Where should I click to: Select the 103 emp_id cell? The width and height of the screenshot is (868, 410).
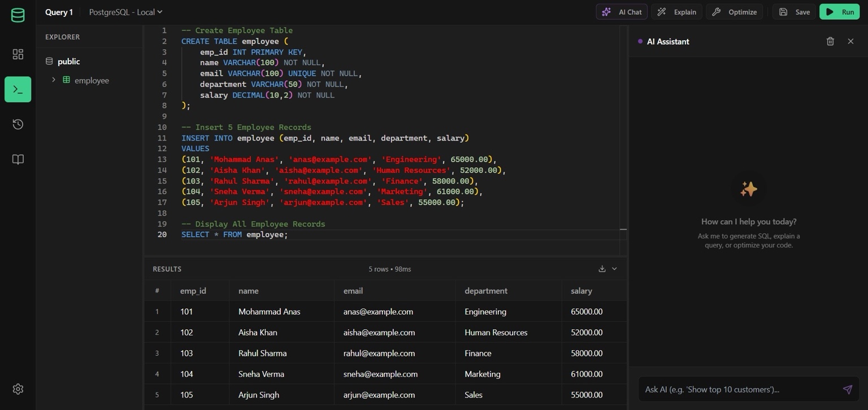(x=200, y=354)
